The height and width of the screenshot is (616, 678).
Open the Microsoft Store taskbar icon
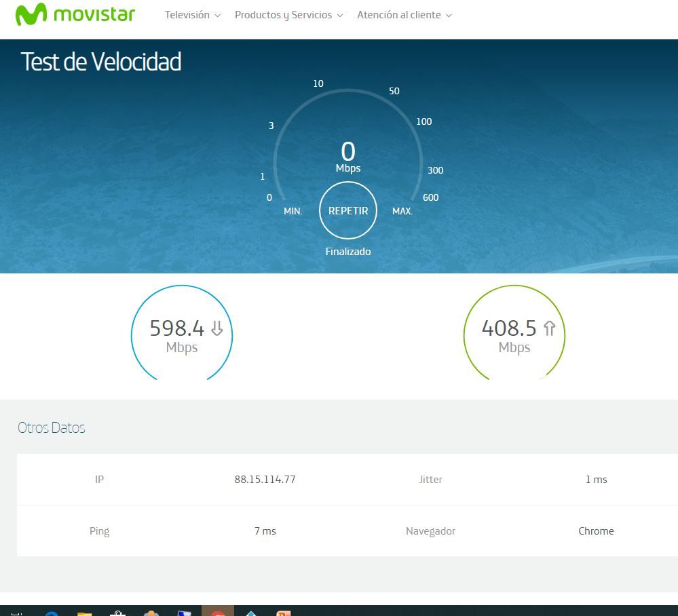pos(117,613)
